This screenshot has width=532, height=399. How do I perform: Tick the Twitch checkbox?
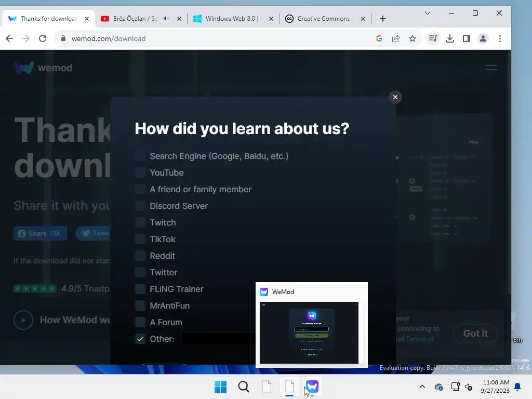[140, 222]
